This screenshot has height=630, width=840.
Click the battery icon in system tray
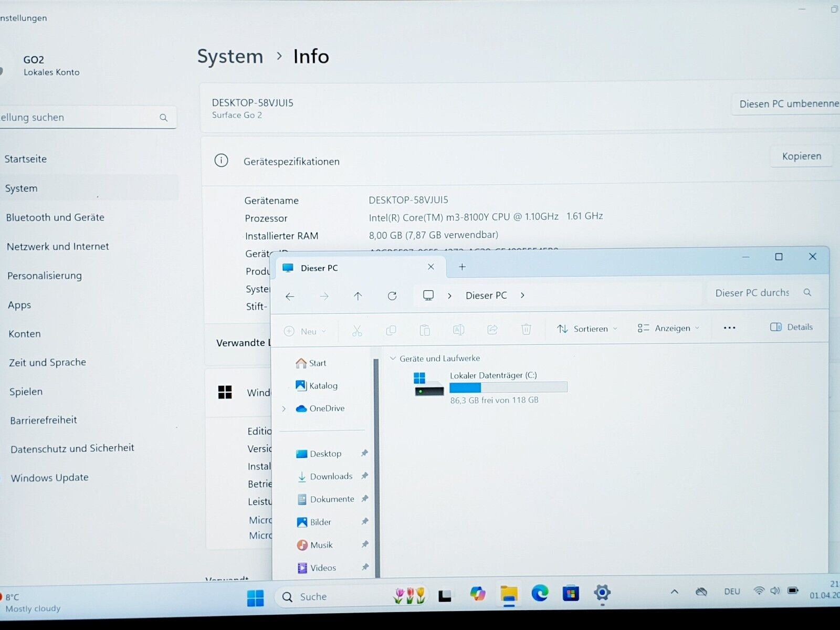(793, 591)
